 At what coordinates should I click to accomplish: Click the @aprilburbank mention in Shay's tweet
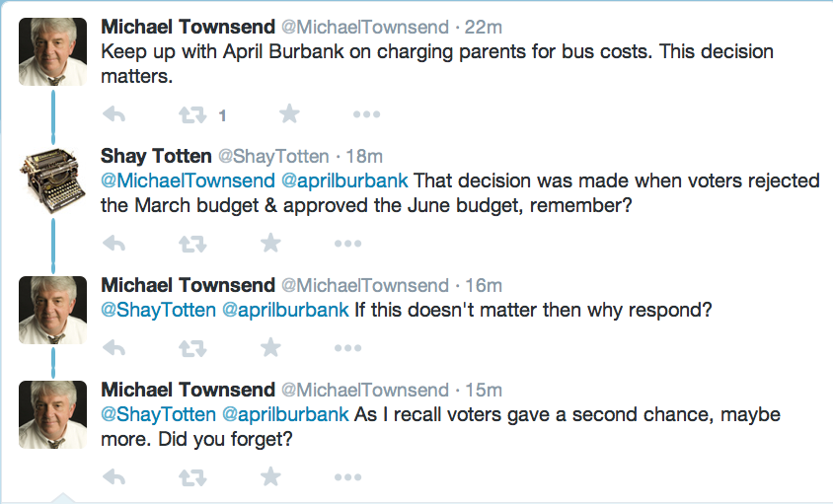(343, 181)
